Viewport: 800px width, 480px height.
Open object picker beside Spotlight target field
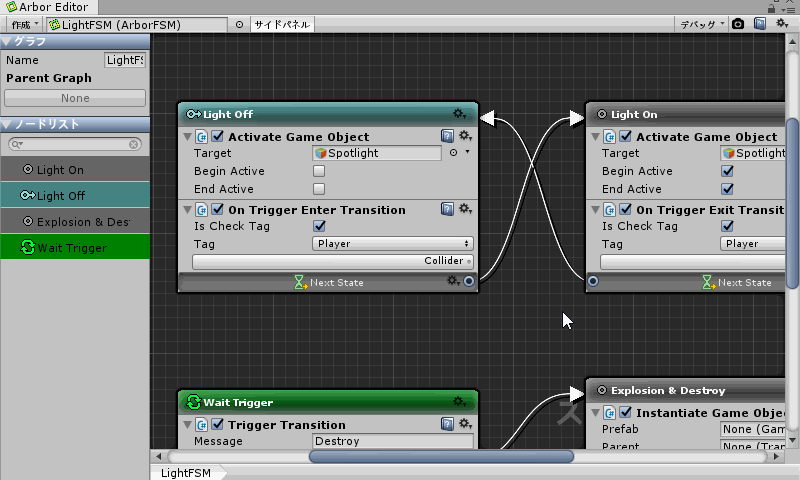[x=453, y=153]
